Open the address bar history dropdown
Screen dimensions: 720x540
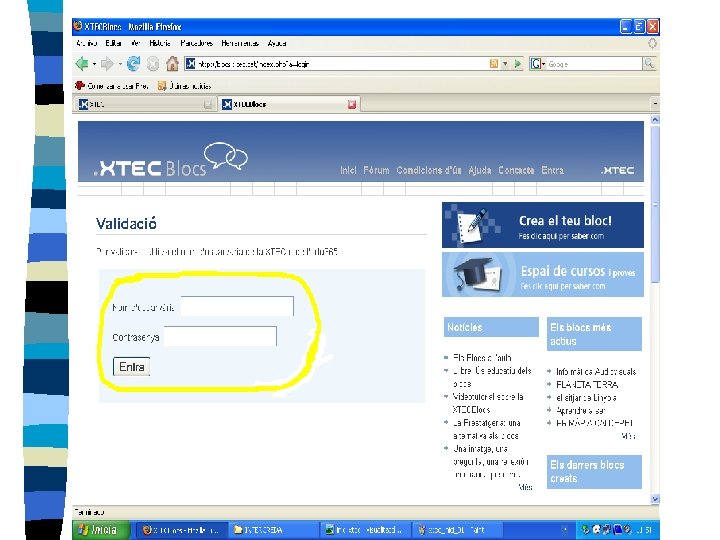point(505,64)
